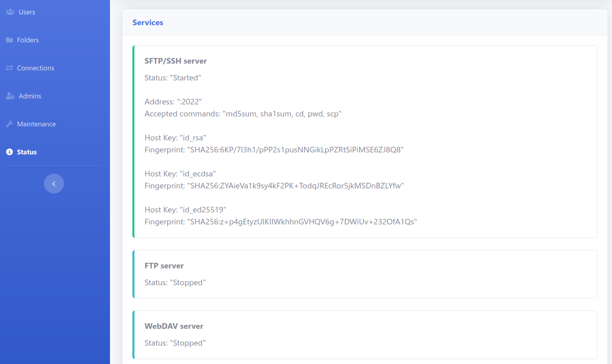Collapse the sidebar with the chevron button
Image resolution: width=612 pixels, height=364 pixels.
coord(54,184)
